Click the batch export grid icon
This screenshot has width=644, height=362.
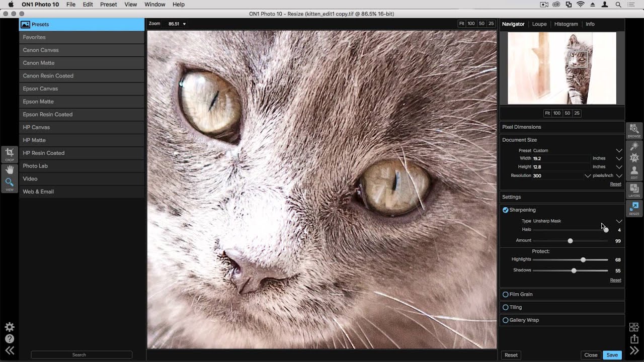(x=634, y=327)
